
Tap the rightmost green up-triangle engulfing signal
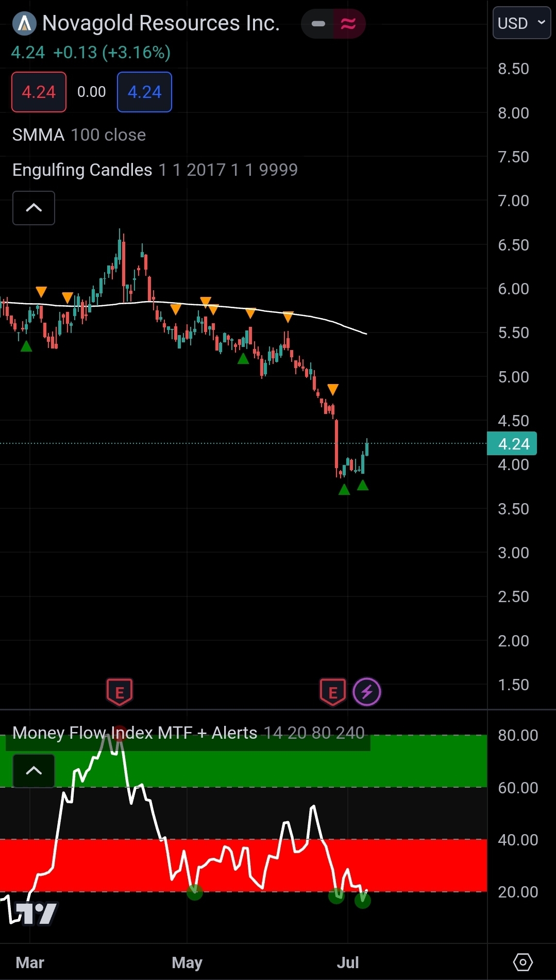pos(363,485)
